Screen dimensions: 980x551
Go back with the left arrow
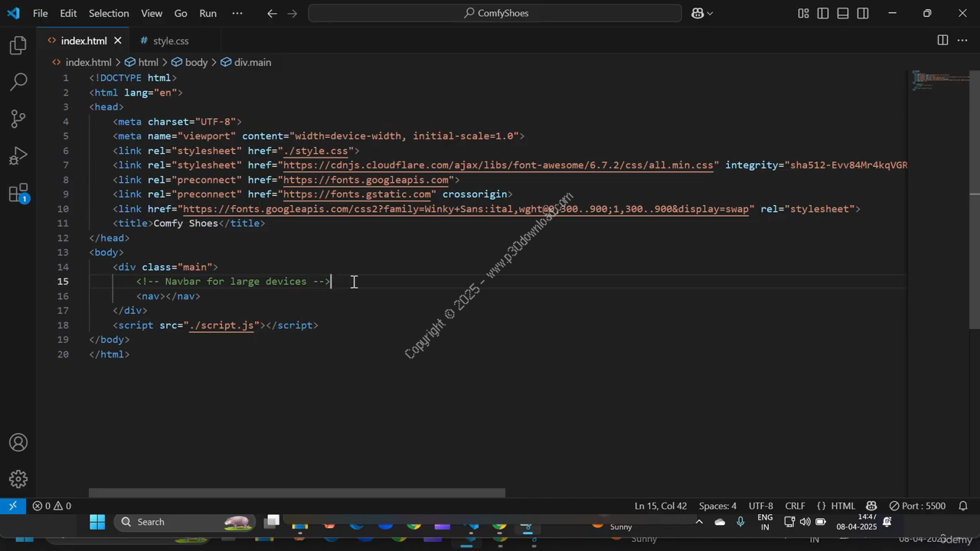click(x=272, y=13)
